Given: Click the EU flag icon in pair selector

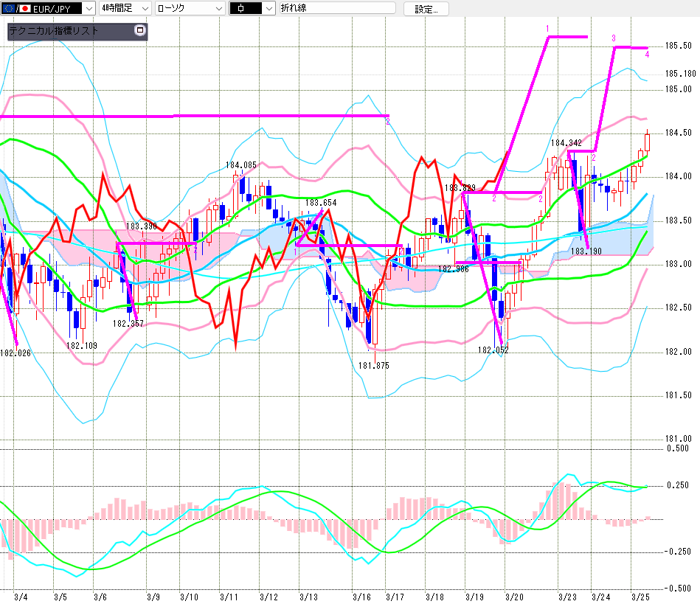Looking at the screenshot, I should [7, 8].
